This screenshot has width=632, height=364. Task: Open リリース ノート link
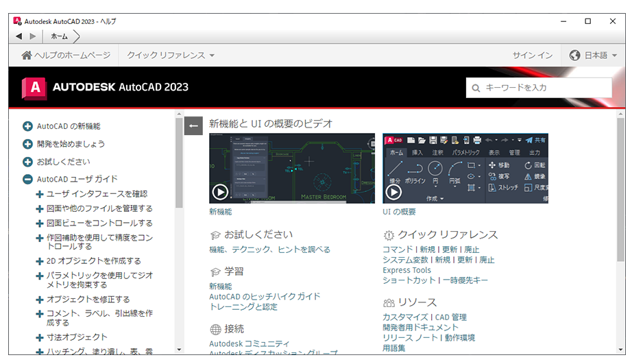410,338
